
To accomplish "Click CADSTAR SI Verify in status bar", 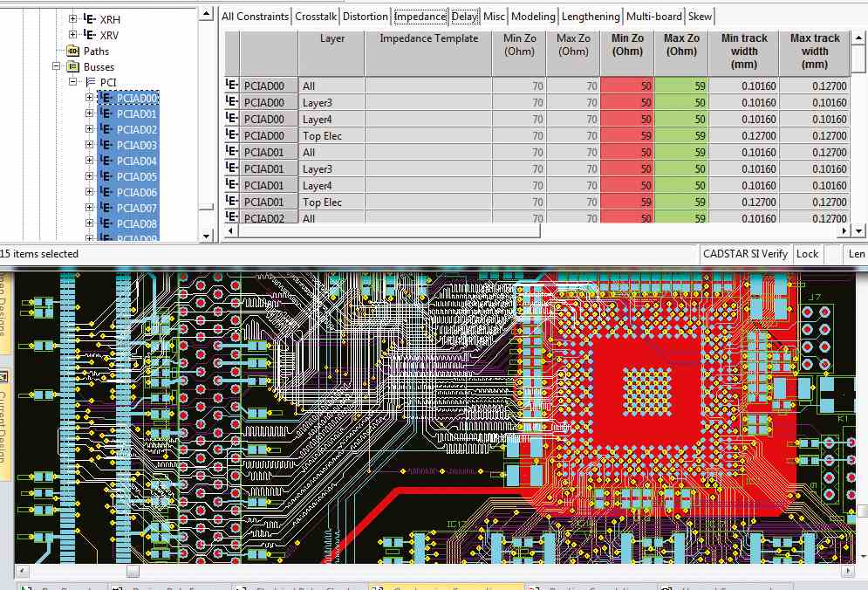I will coord(745,254).
